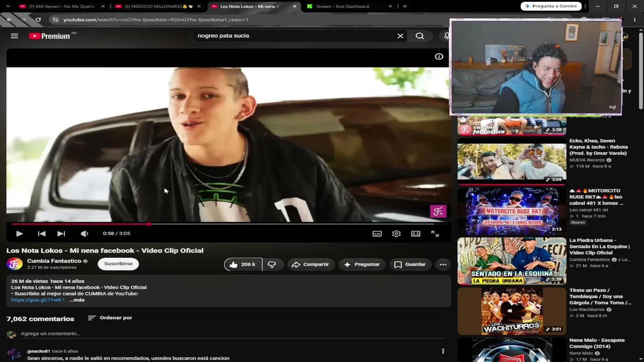The width and height of the screenshot is (644, 362).
Task: View site information icon in address bar
Action: click(55, 20)
